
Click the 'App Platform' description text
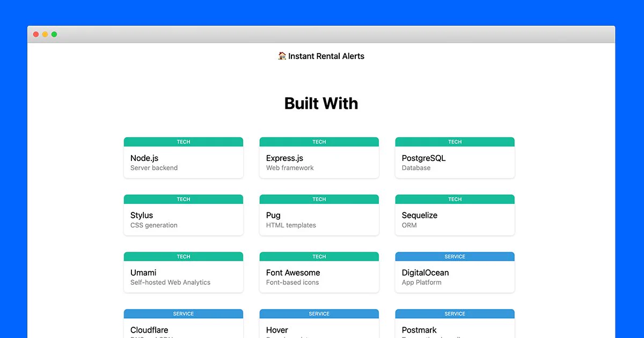click(422, 283)
